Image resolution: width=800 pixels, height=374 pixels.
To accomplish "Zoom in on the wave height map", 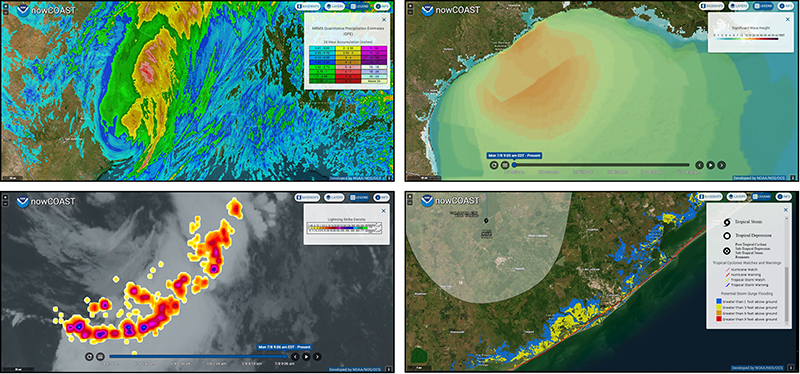I will coord(409,6).
